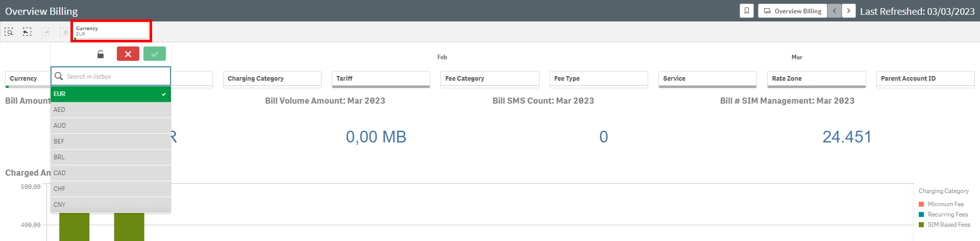Expand the Fee Type filter listbox
Viewport: 980px width, 241px height.
[x=598, y=79]
